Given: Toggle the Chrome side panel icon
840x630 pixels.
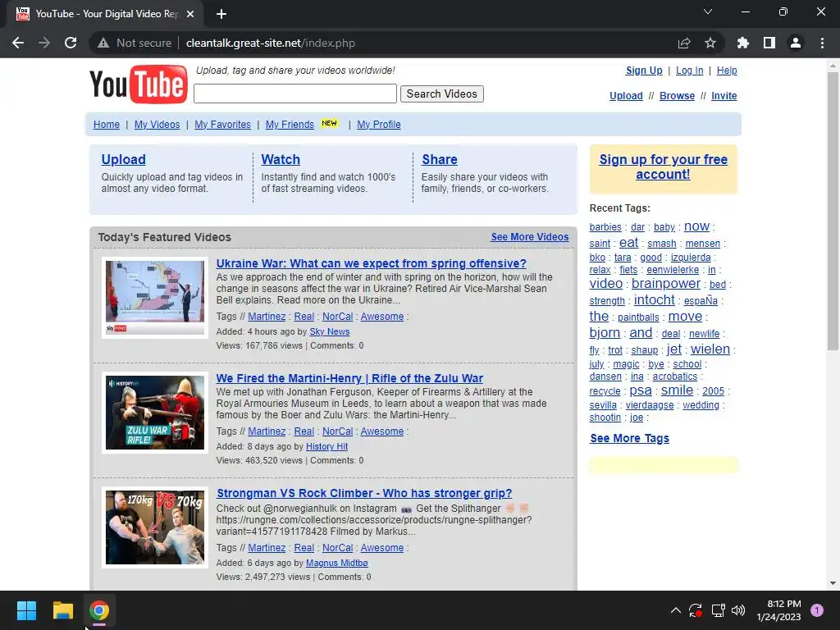Looking at the screenshot, I should tap(769, 43).
